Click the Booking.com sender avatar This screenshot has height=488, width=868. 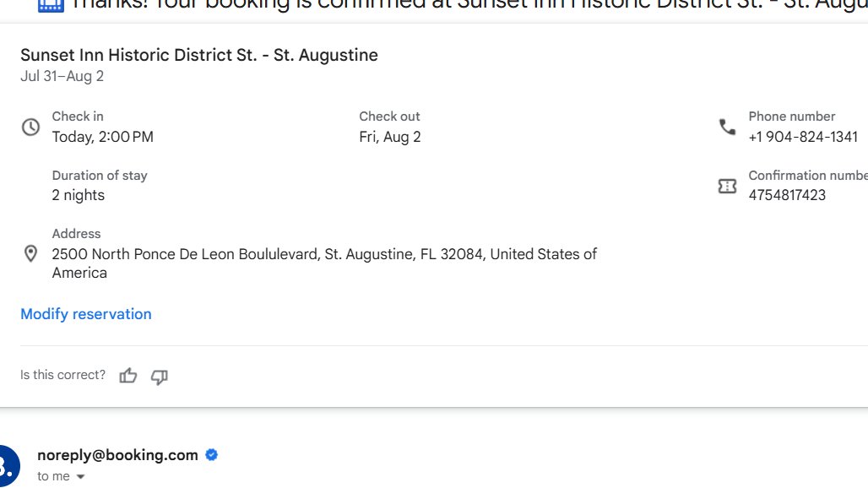pyautogui.click(x=7, y=465)
